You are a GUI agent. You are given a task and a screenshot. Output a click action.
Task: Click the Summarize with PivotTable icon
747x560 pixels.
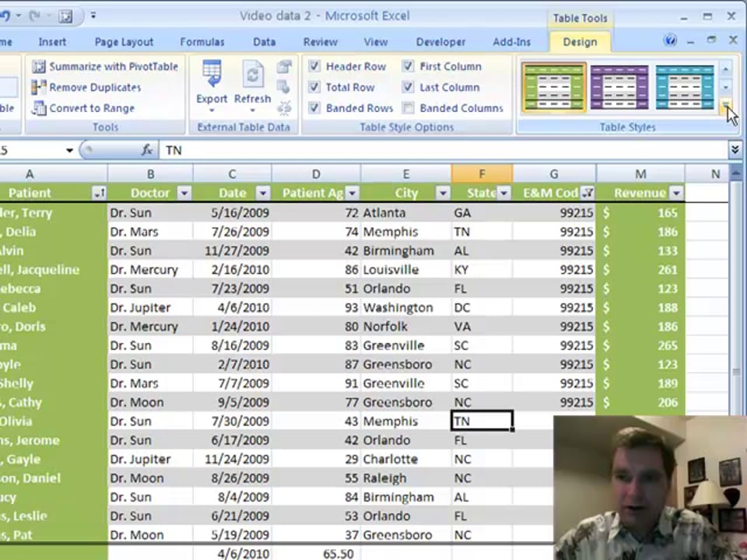(39, 67)
